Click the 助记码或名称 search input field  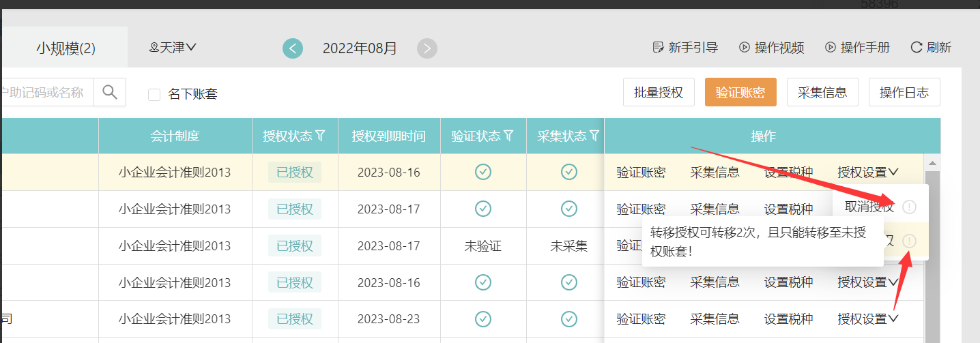click(44, 92)
